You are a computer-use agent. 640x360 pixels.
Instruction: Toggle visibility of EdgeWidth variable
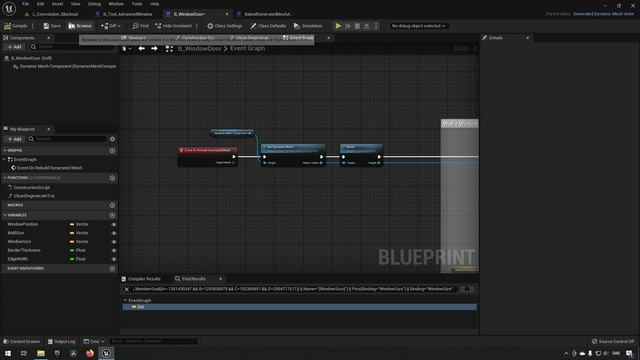(114, 259)
